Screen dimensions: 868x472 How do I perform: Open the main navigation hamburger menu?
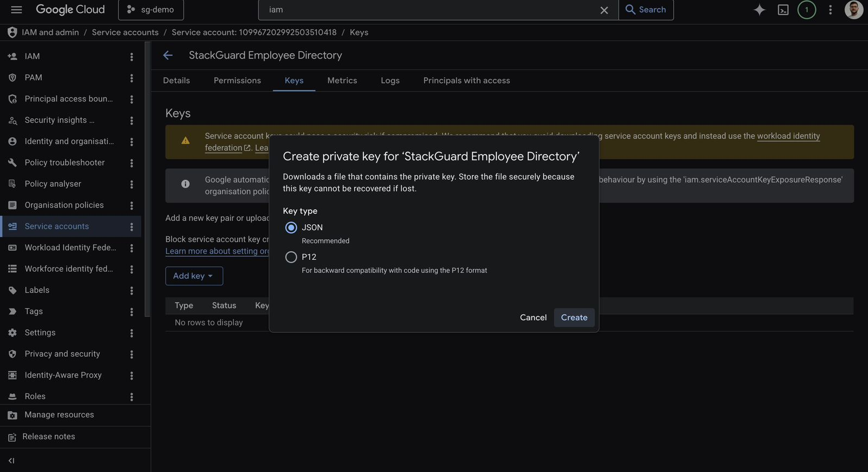pos(16,10)
